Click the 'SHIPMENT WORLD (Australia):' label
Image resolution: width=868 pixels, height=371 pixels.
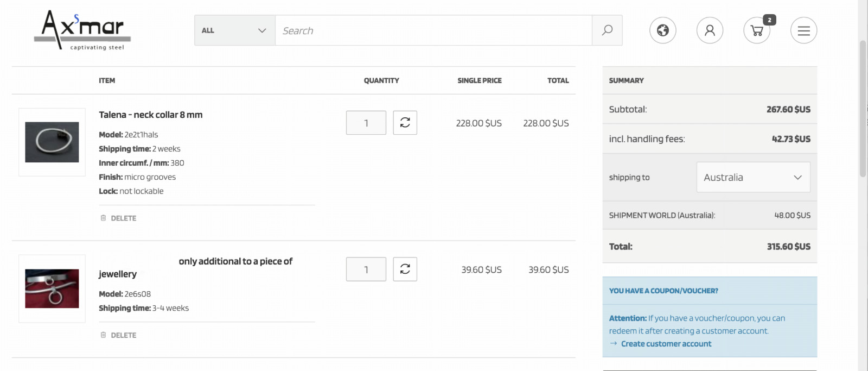click(x=662, y=216)
